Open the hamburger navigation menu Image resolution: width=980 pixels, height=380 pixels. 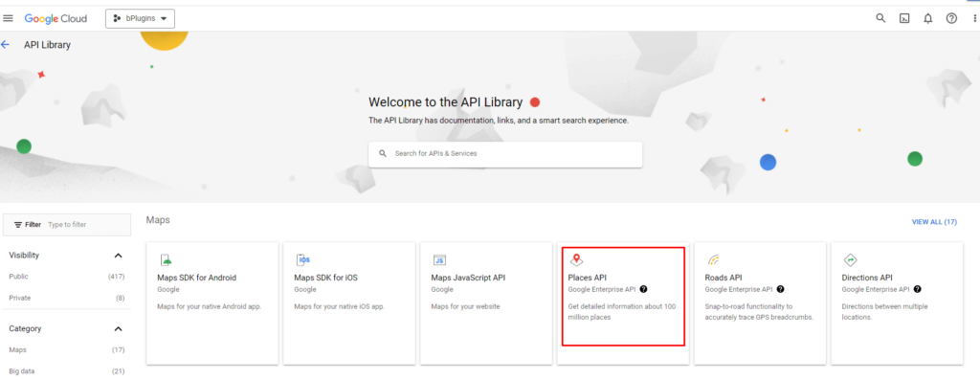pos(8,18)
